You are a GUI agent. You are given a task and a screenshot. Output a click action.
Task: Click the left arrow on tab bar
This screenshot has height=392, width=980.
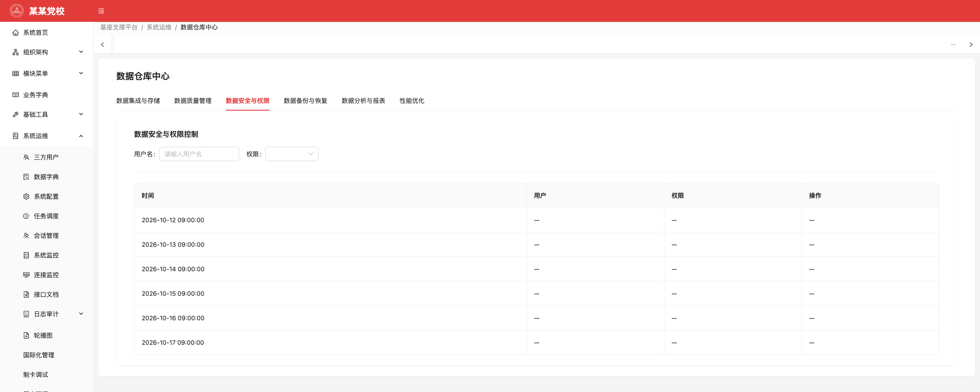point(102,45)
